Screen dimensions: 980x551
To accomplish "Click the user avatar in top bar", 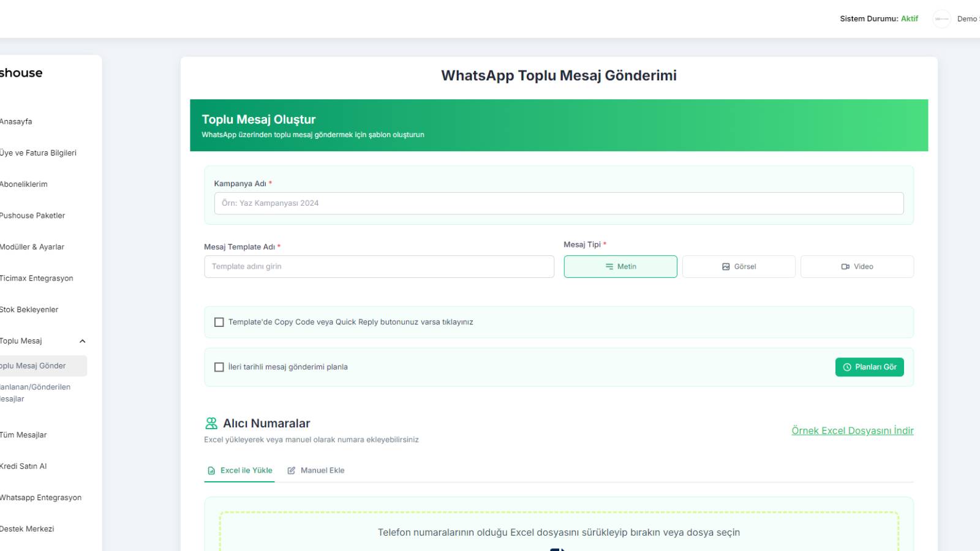I will tap(941, 19).
